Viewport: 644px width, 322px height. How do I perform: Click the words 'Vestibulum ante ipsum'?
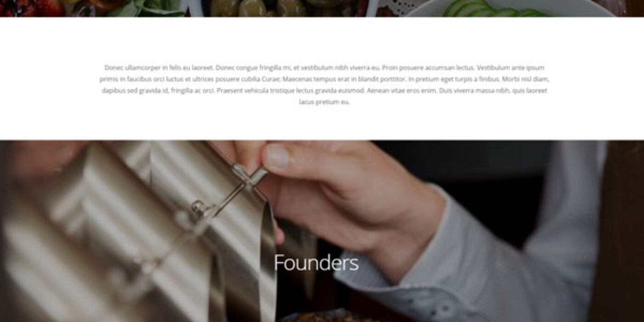[511, 68]
